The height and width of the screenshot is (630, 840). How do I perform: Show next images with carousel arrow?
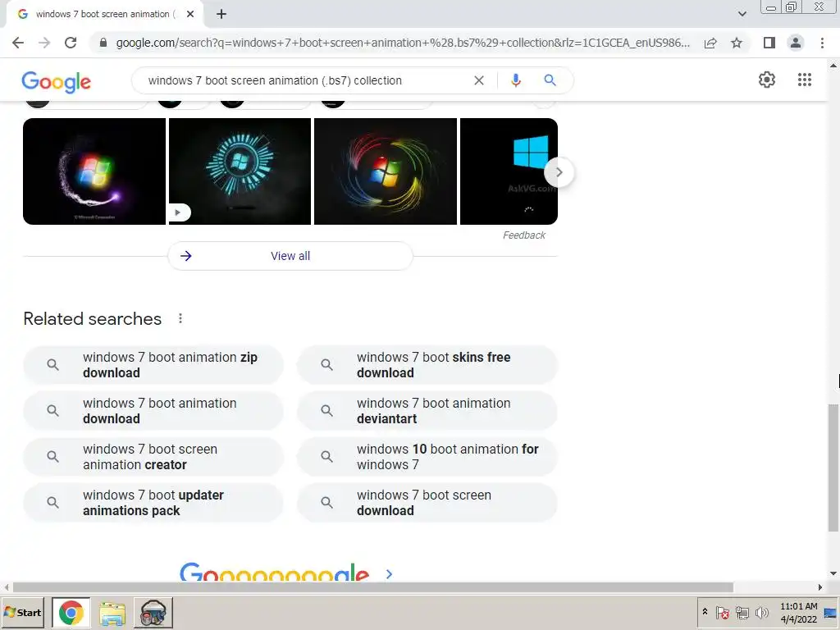559,172
